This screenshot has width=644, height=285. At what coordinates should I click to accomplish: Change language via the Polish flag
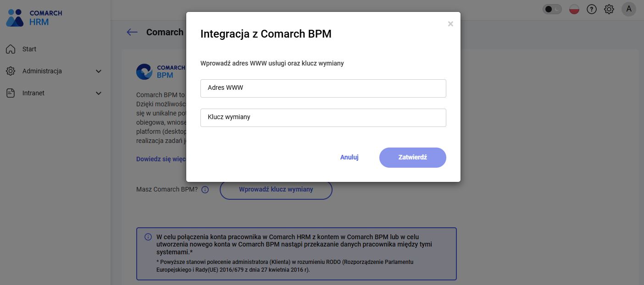[574, 9]
